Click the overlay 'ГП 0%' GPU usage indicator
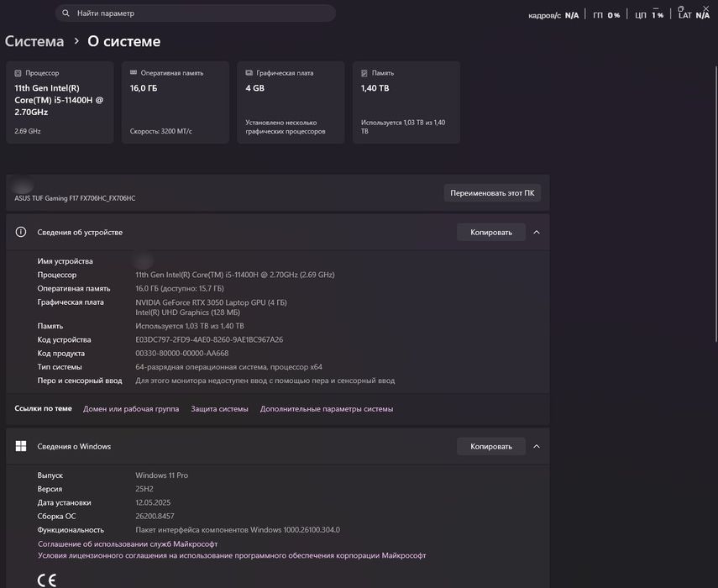The height and width of the screenshot is (588, 718). tap(606, 16)
